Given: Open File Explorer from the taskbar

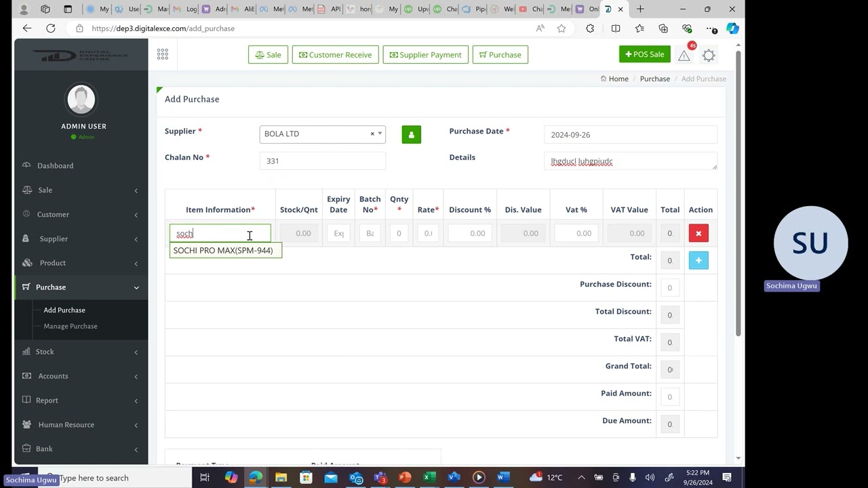Looking at the screenshot, I should coord(281,478).
